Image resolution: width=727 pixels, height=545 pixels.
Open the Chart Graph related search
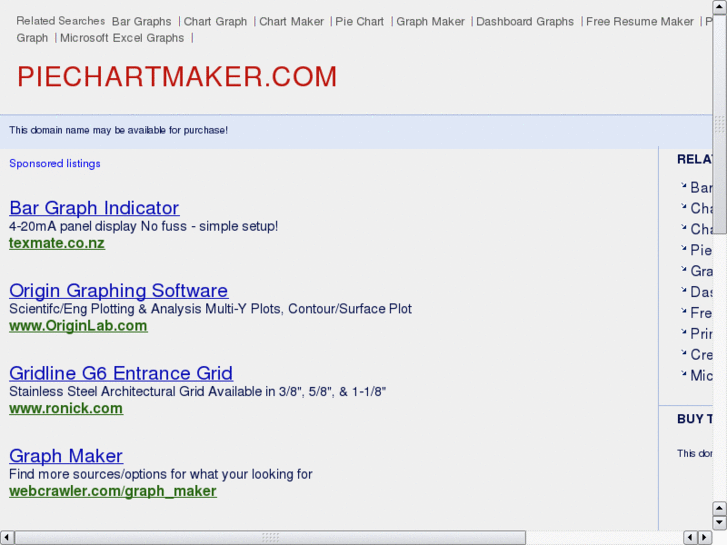(215, 21)
